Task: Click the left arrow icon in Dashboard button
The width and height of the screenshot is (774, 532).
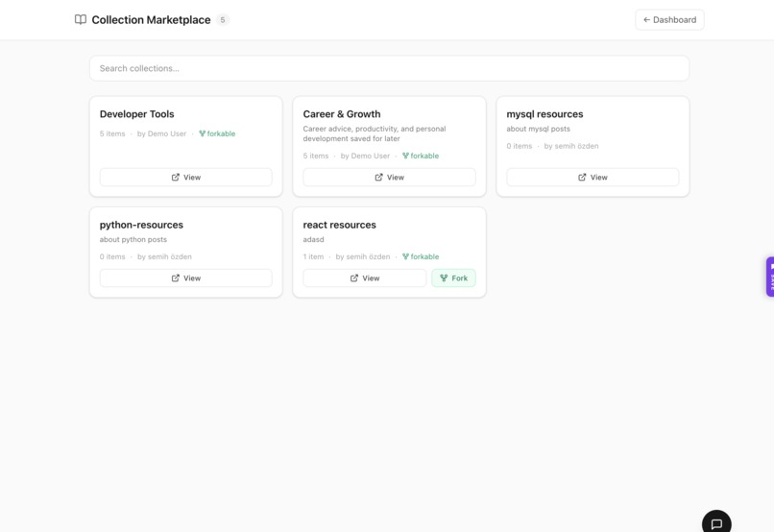Action: (x=646, y=20)
